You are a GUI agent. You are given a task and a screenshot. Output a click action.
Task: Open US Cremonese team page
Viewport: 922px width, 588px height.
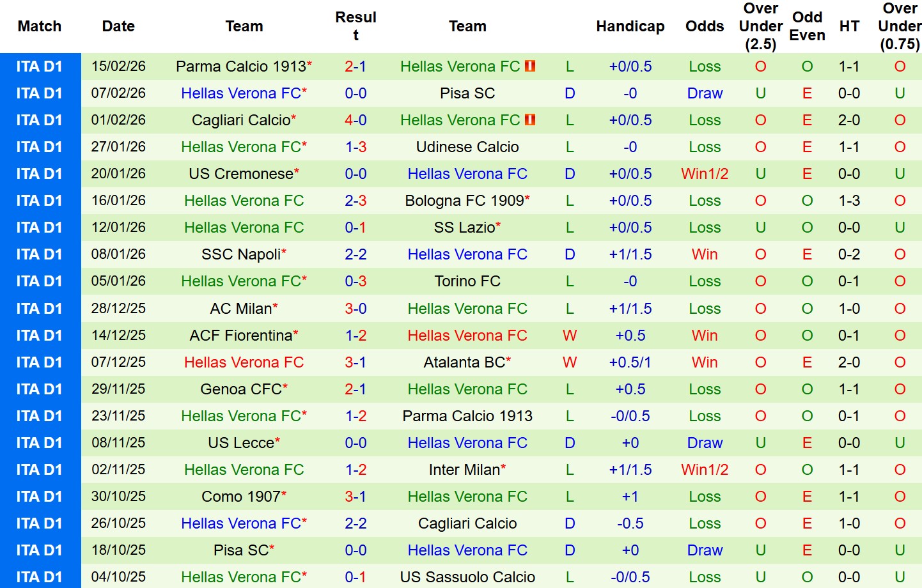click(241, 174)
